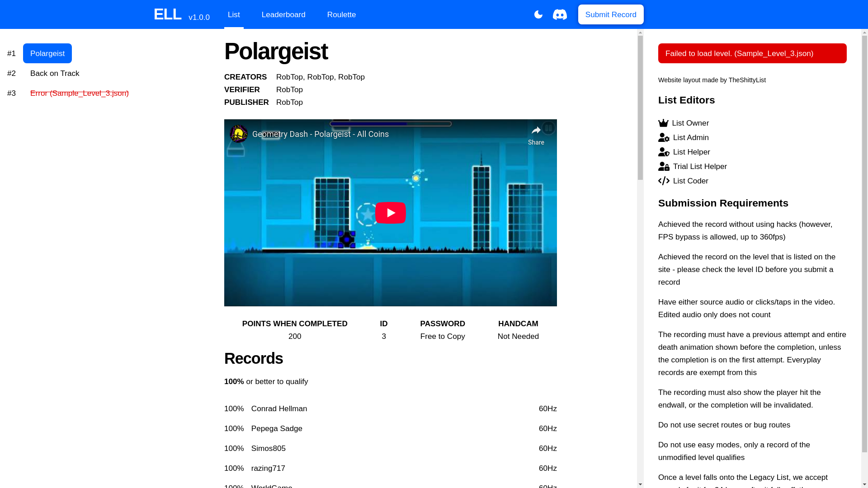Select Back on Track level
The image size is (868, 488).
[x=55, y=73]
